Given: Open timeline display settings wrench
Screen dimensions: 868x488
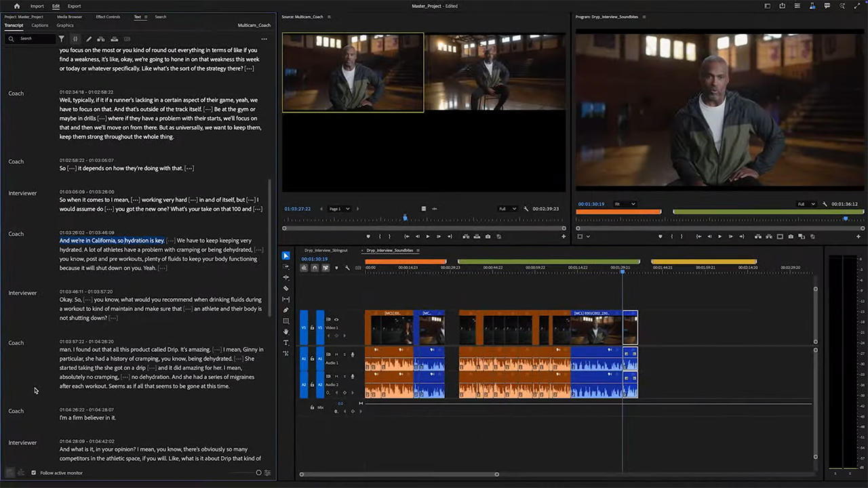Looking at the screenshot, I should (x=347, y=268).
